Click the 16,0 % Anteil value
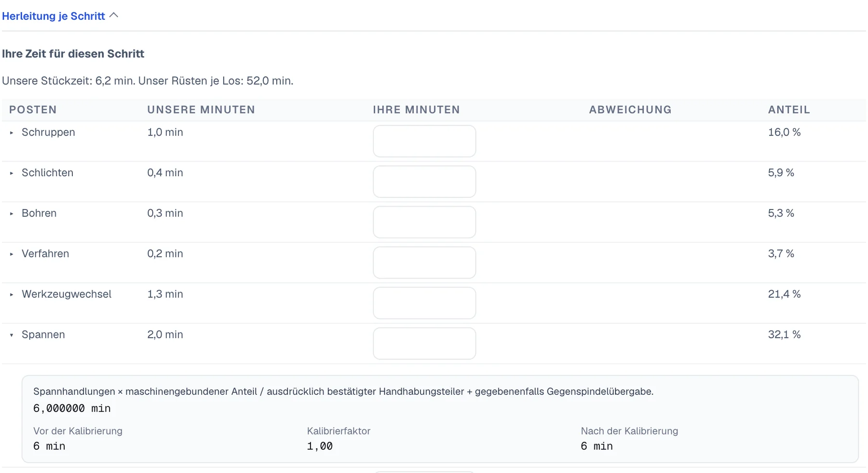Viewport: 868px width, 473px height. [784, 132]
